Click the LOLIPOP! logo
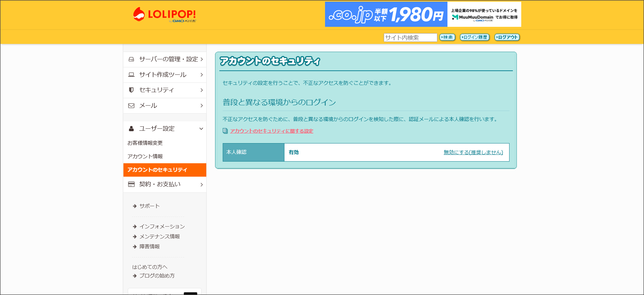 point(164,15)
